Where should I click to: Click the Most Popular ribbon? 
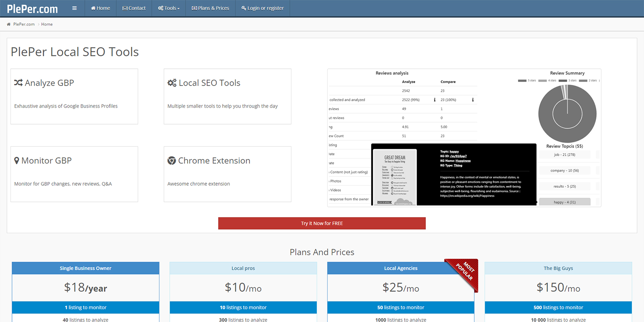click(464, 272)
